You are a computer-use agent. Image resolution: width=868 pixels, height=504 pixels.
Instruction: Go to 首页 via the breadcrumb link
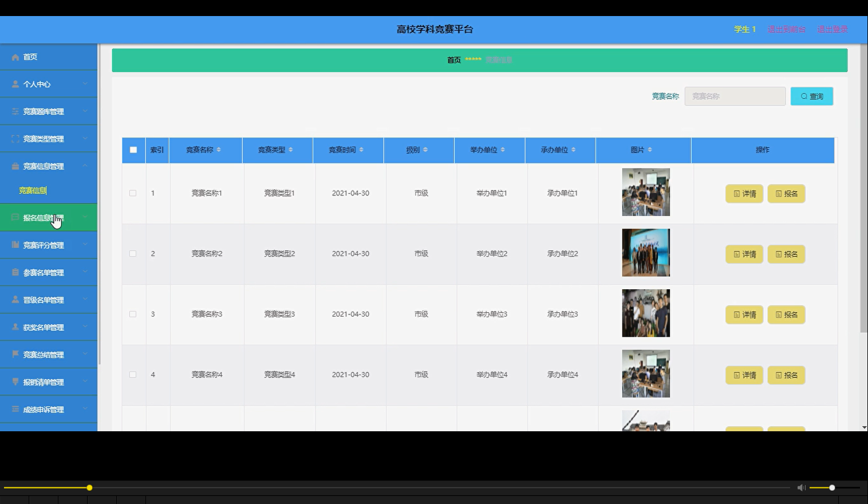(x=454, y=60)
